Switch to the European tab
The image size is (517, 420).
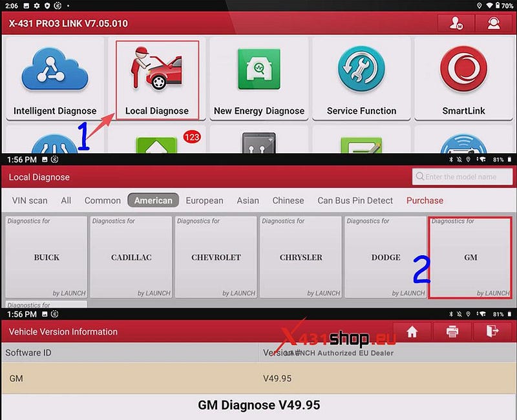click(204, 200)
